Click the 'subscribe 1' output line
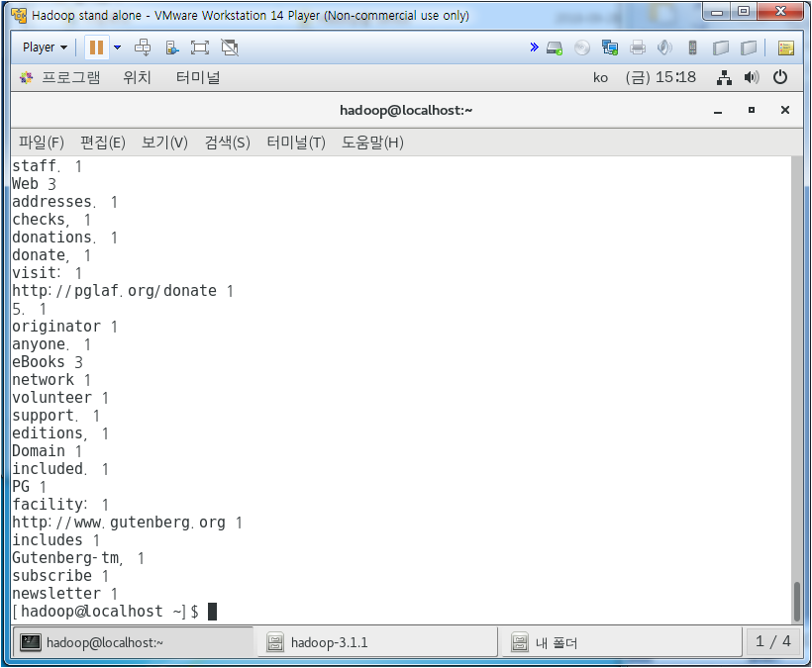 (60, 575)
